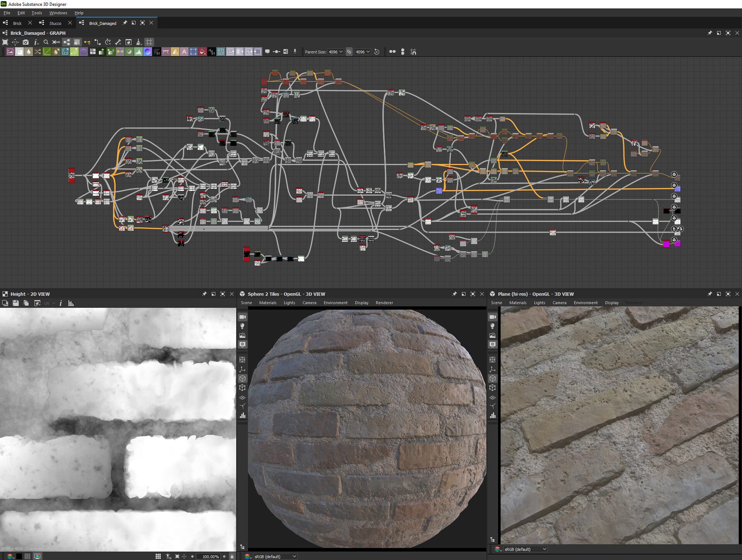Open the Tools menu
Screen dimensions: 742x560
point(37,13)
